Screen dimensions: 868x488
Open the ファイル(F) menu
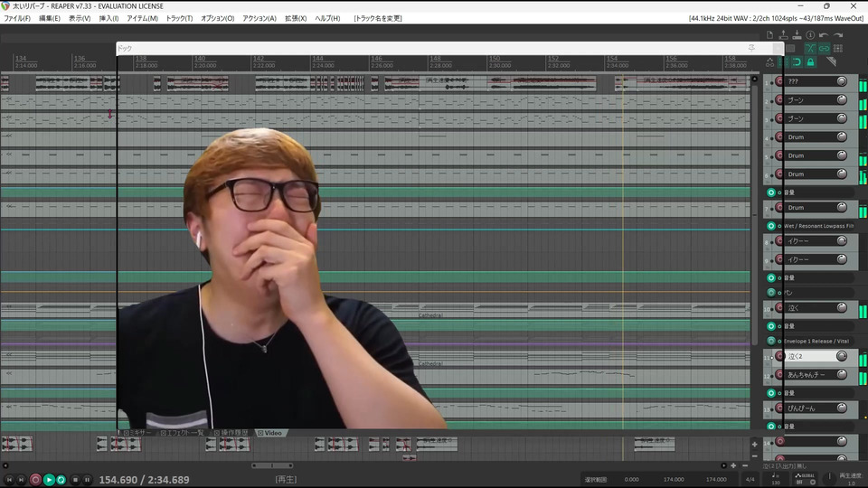click(17, 18)
